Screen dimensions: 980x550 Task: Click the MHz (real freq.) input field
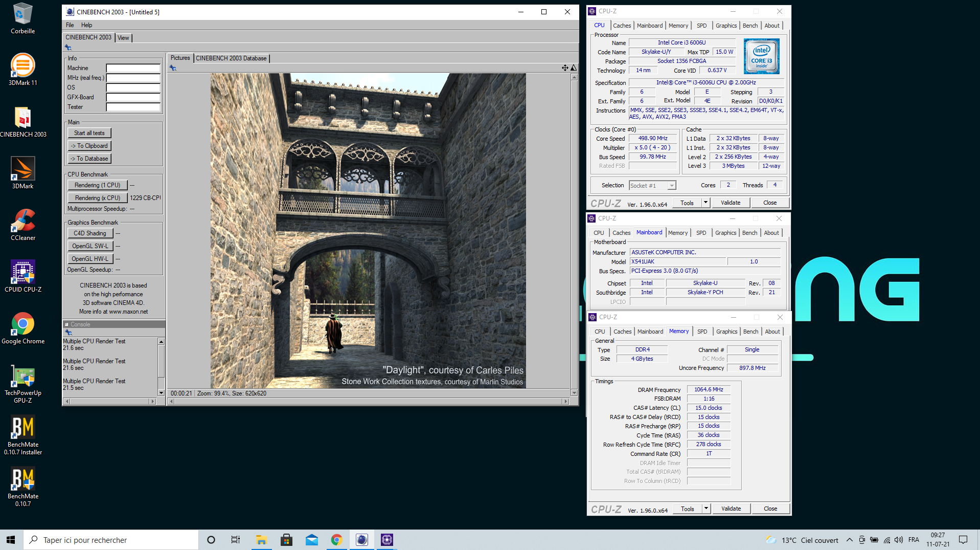click(x=133, y=78)
